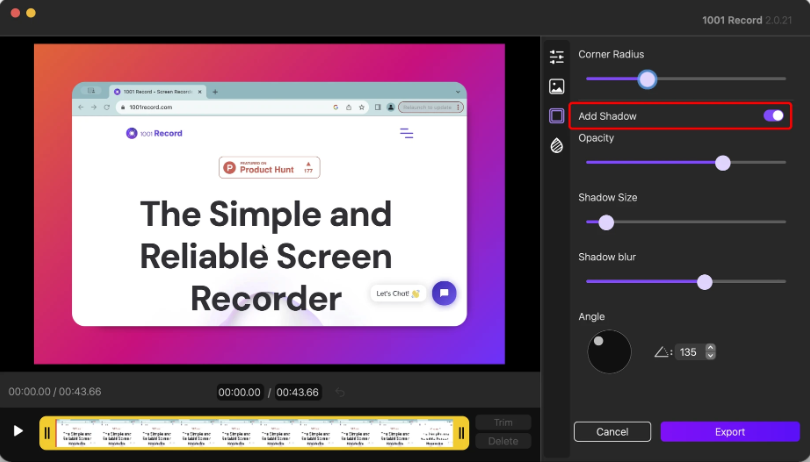Screen dimensions: 810x462
Task: Click the Google icon in preview address bar
Action: point(336,107)
